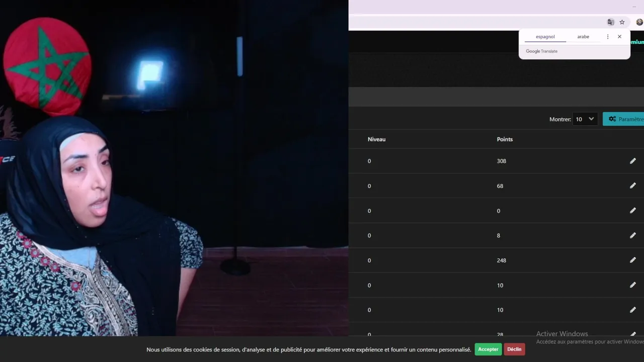Minimize the browser window

[x=634, y=7]
